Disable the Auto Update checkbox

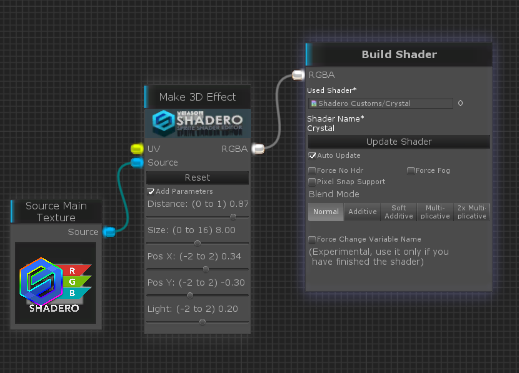(312, 155)
